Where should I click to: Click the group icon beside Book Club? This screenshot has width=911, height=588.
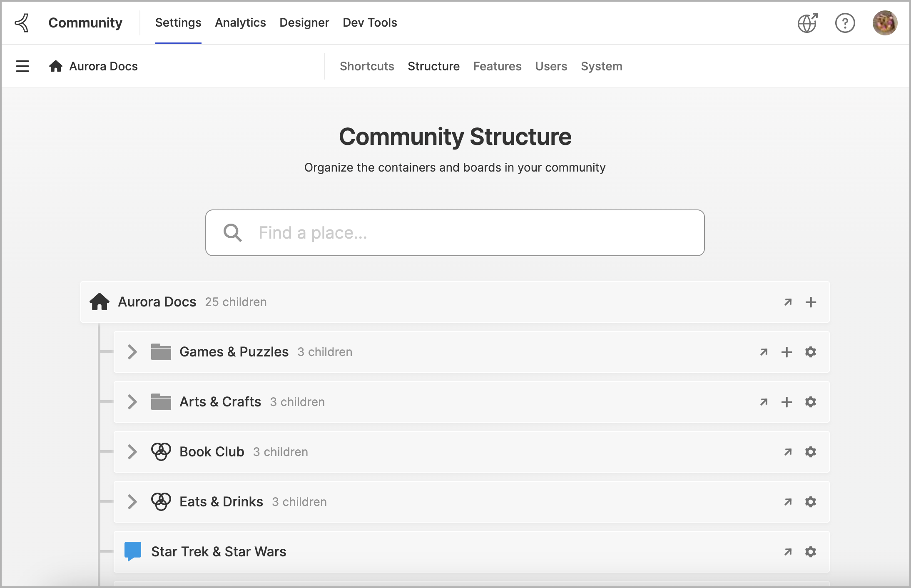161,451
